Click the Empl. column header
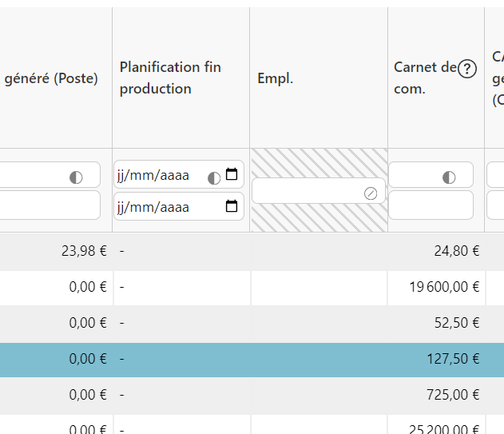The height and width of the screenshot is (434, 504). (x=274, y=78)
